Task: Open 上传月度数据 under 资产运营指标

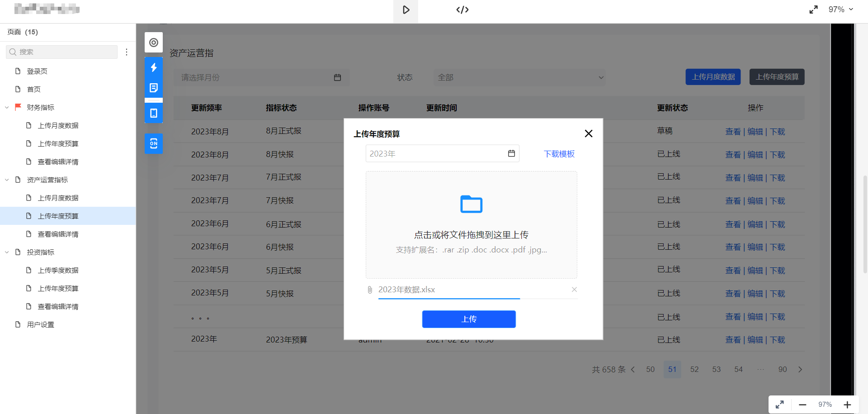Action: [58, 198]
